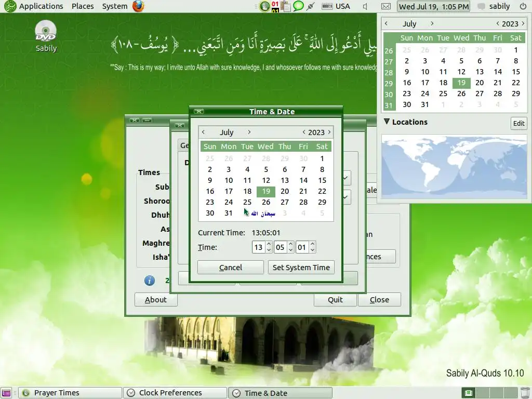The image size is (532, 399).
Task: Select July 28 in panel calendar popup
Action: (x=498, y=94)
